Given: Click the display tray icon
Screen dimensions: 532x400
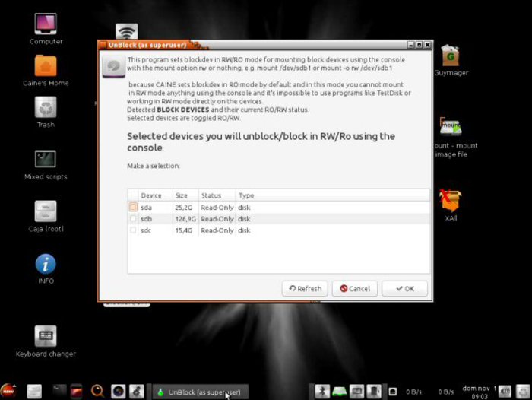Looking at the screenshot, I should click(357, 392).
